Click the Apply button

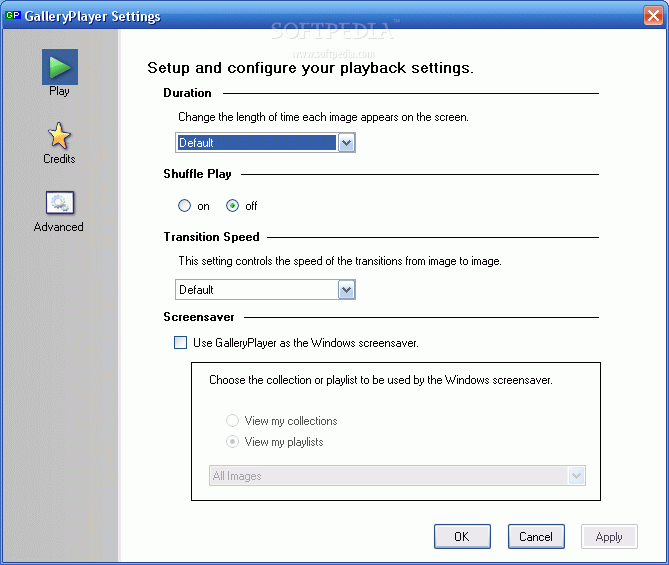pyautogui.click(x=609, y=536)
